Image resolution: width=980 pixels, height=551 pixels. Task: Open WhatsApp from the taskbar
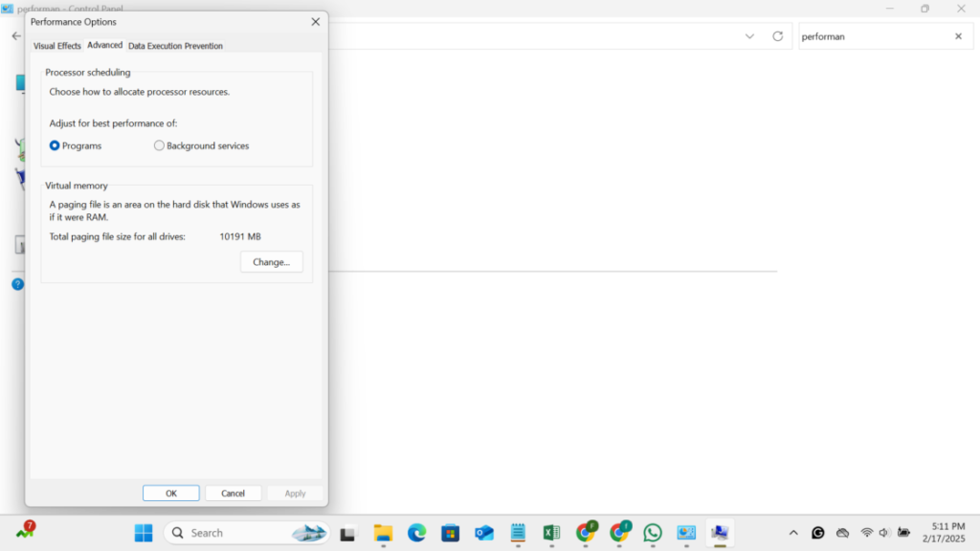[653, 533]
